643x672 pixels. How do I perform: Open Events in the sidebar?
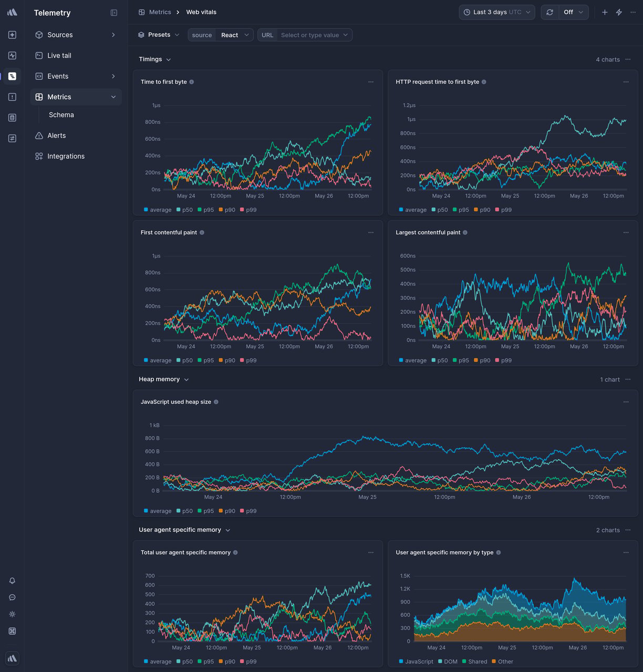76,76
